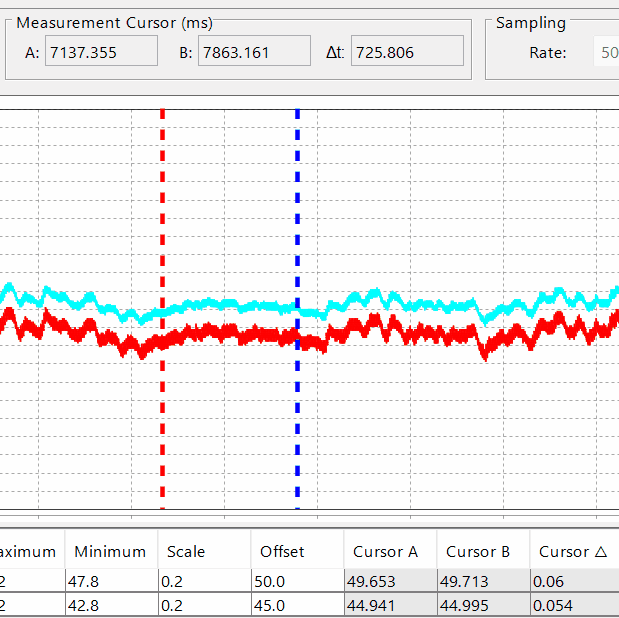Image resolution: width=619 pixels, height=618 pixels.
Task: Click the Cursor A time field
Action: [101, 52]
